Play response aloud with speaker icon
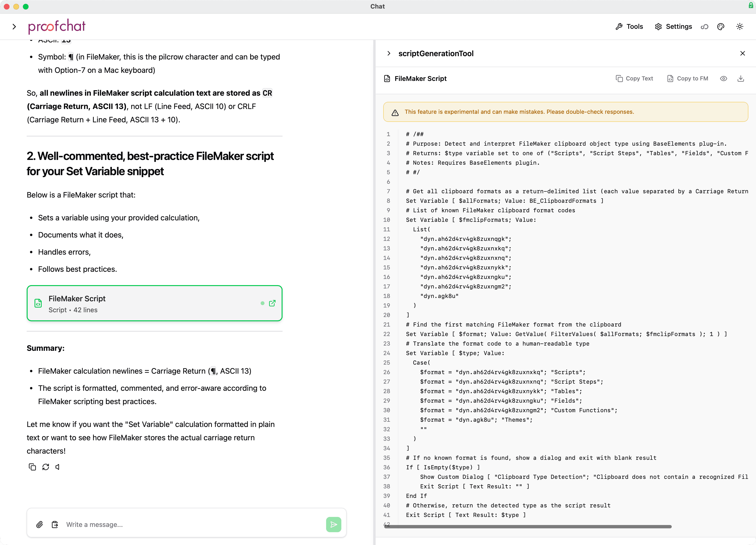 pos(57,467)
